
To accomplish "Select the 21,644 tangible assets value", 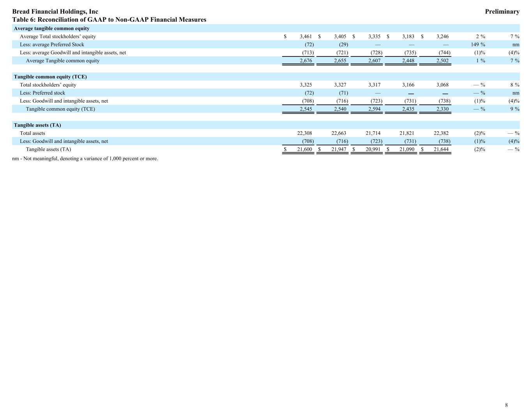I will point(441,150).
